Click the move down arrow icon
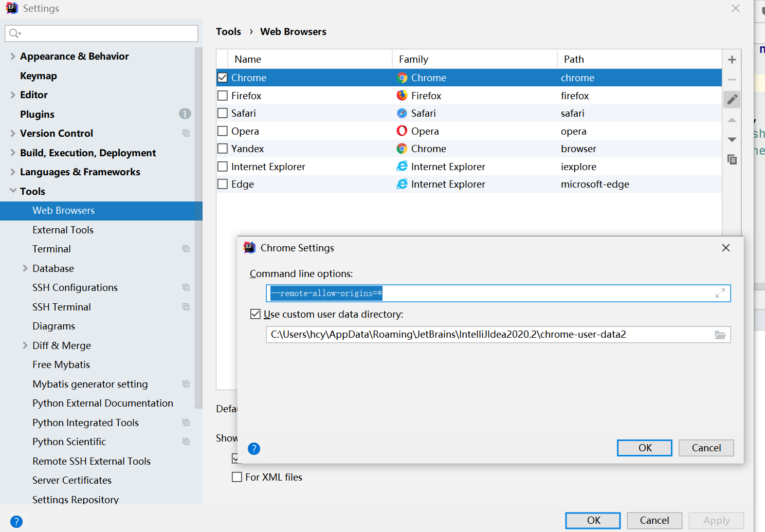This screenshot has height=532, width=765. (x=732, y=139)
